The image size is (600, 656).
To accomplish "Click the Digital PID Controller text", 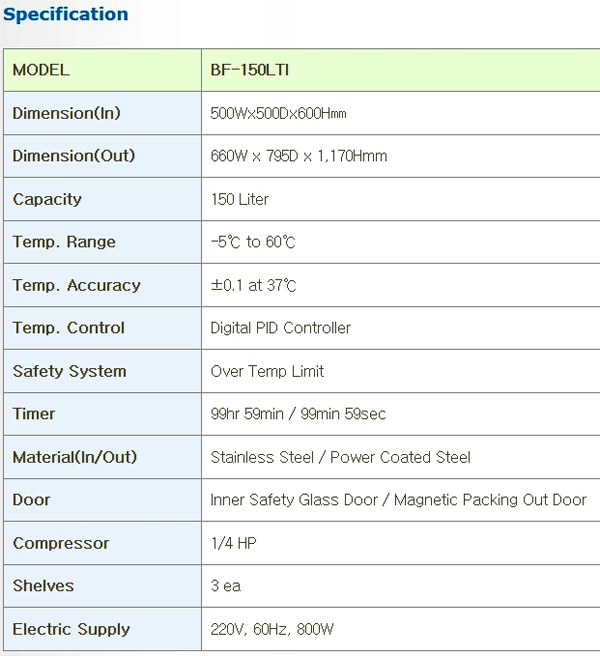I will 281,328.
